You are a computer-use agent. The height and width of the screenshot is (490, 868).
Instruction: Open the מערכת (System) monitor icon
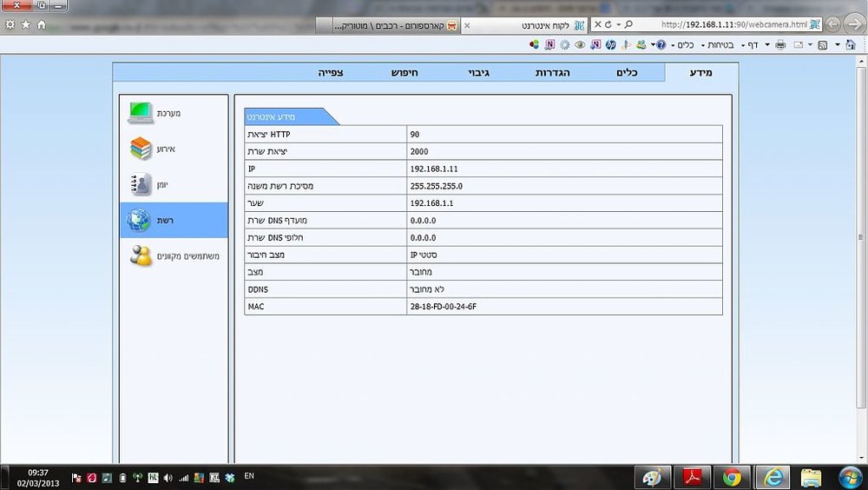[141, 113]
